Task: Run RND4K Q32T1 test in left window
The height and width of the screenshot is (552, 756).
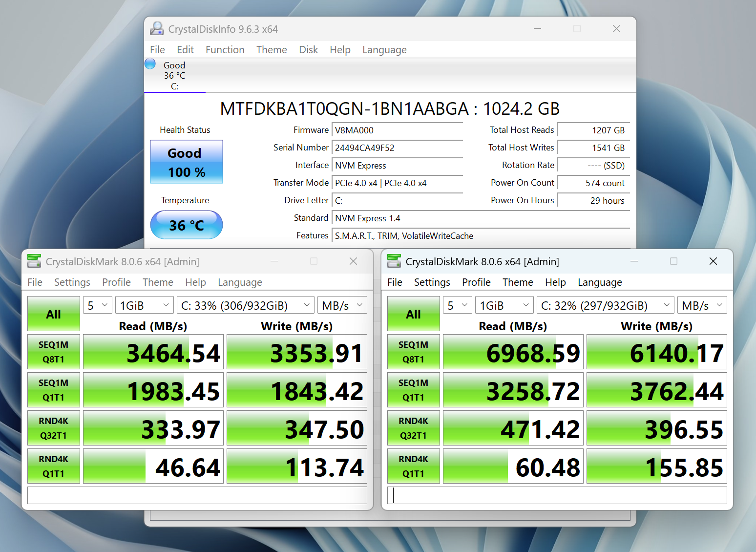Action: 54,428
